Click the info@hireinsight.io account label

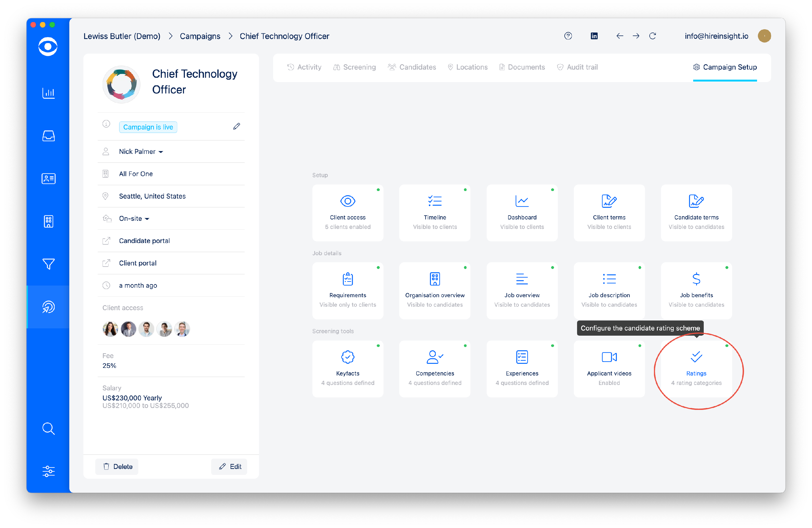click(x=716, y=36)
